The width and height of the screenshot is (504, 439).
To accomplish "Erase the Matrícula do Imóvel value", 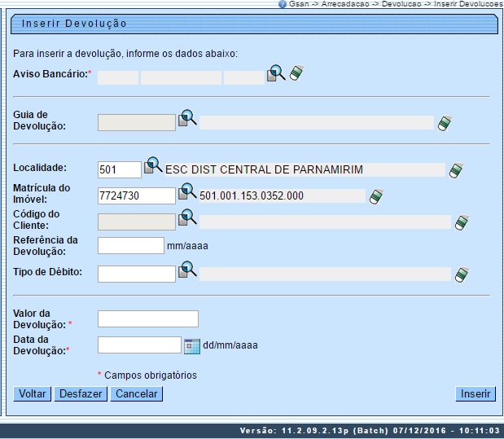I will point(376,196).
